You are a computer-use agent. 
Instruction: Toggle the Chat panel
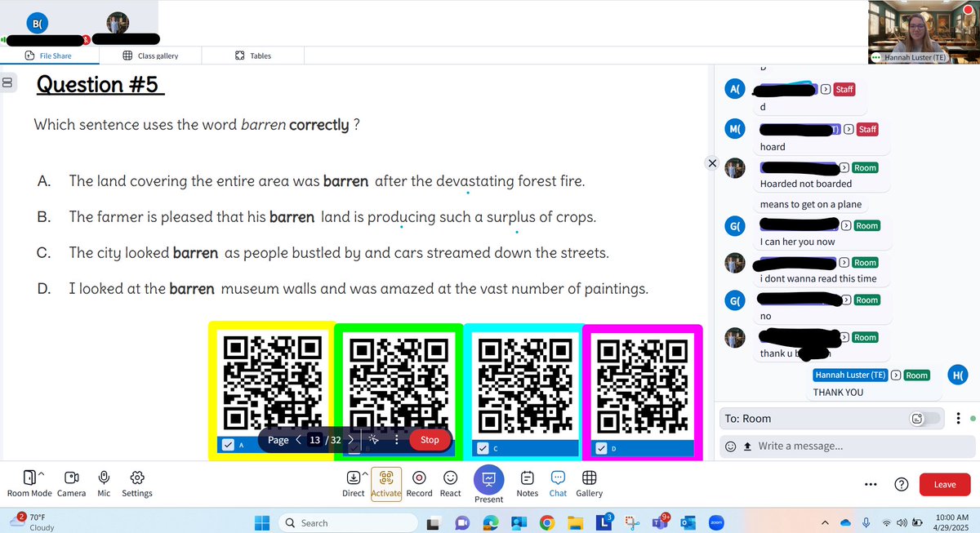[x=558, y=482]
